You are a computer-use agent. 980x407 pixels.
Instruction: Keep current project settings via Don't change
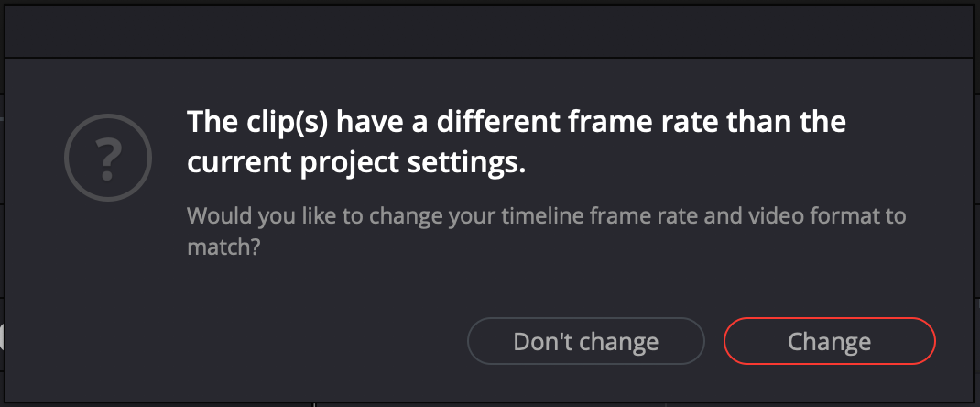pyautogui.click(x=585, y=342)
